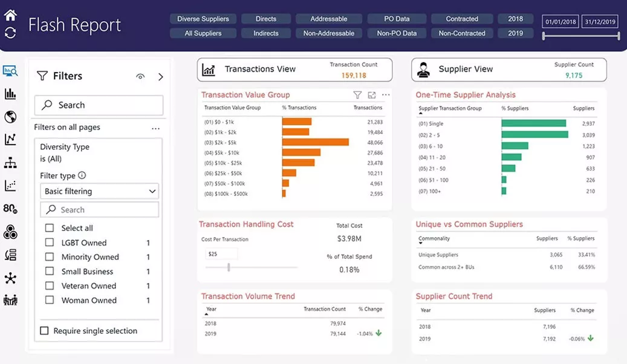Click the filter funnel icon on Transaction Value Group
Viewport: 627px width, 364px height.
pyautogui.click(x=357, y=95)
